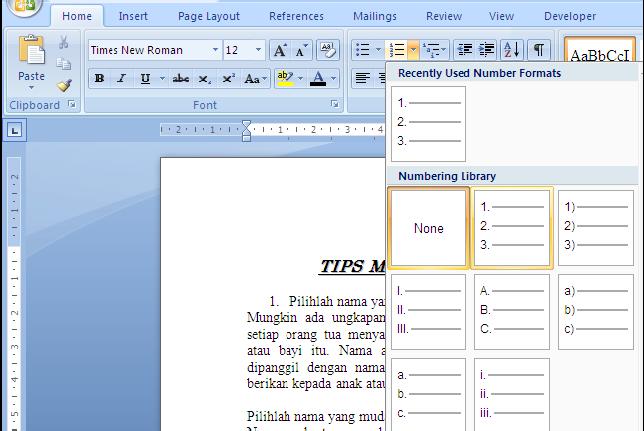This screenshot has width=644, height=431.
Task: Choose the A. B. C. numbering format
Action: tap(512, 311)
